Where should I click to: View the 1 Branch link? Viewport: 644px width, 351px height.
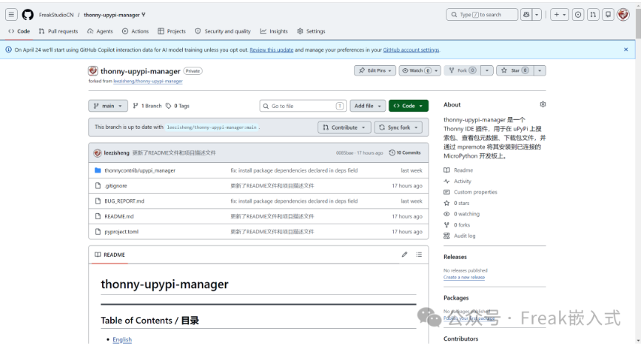147,106
